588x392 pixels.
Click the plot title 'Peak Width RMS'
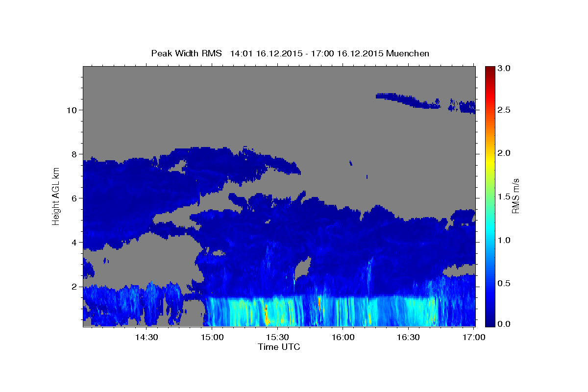click(186, 53)
